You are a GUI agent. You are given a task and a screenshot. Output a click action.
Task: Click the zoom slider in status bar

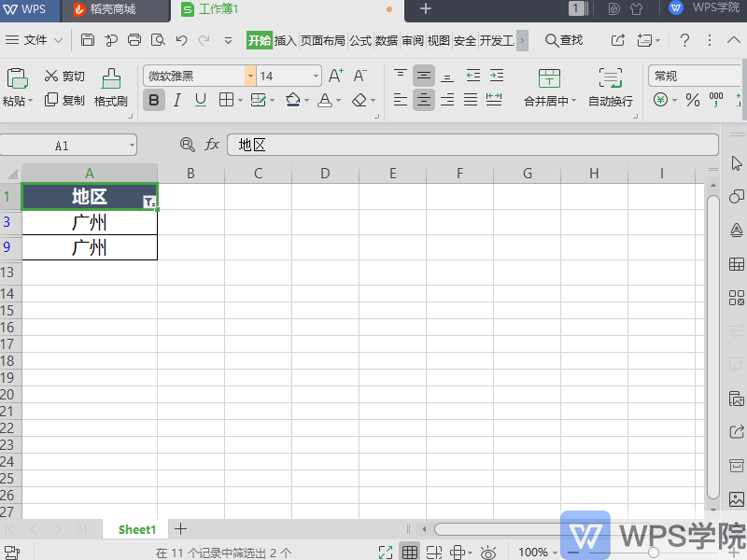point(654,553)
